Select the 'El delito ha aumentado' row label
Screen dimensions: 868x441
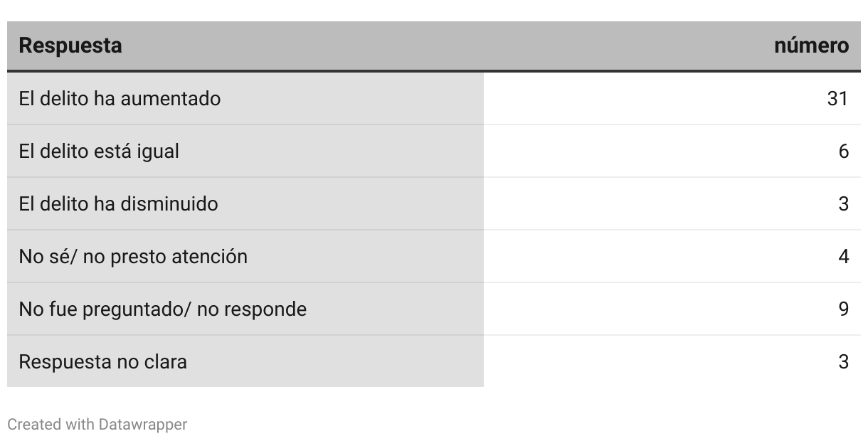point(120,98)
